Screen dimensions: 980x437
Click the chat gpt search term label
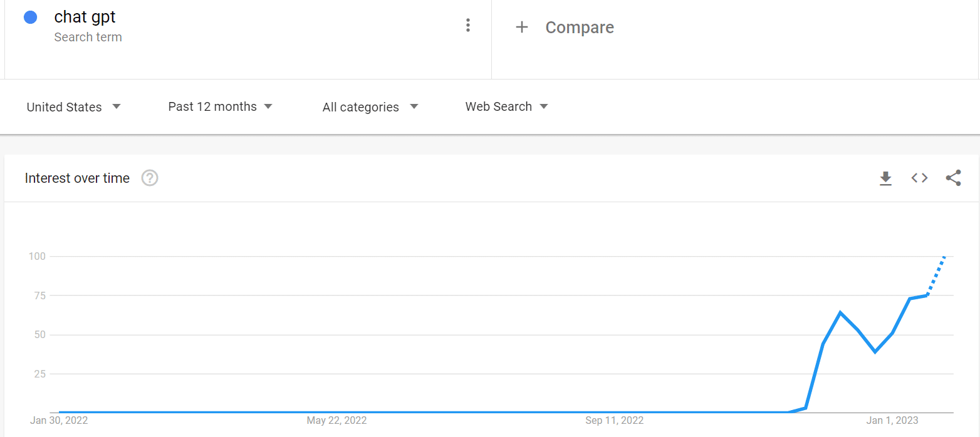(x=85, y=17)
